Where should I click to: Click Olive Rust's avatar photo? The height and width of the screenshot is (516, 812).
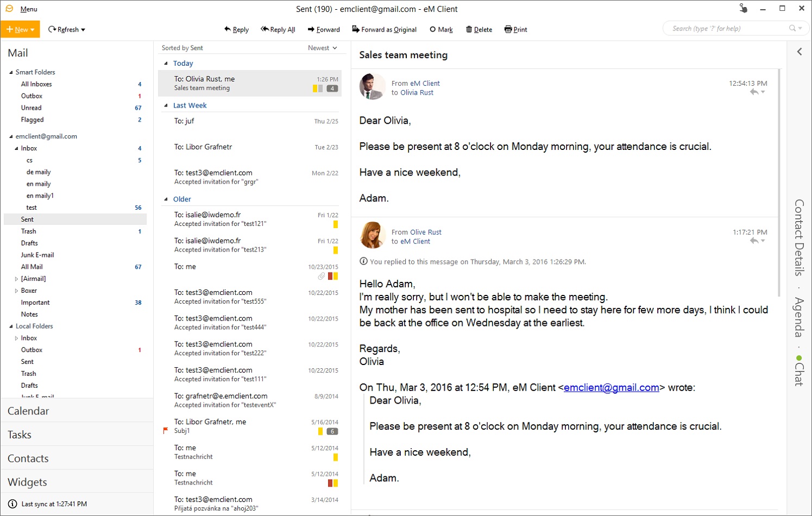point(373,235)
